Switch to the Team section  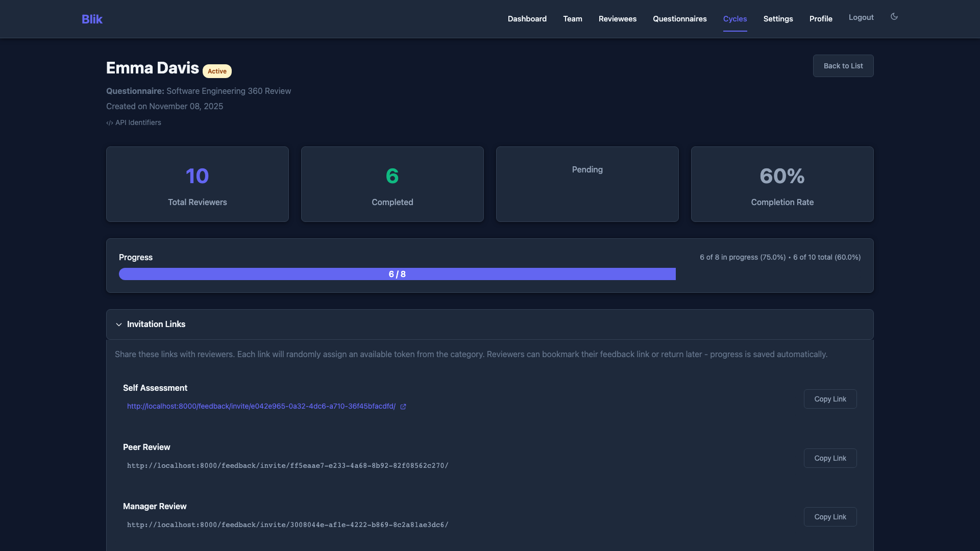[572, 19]
